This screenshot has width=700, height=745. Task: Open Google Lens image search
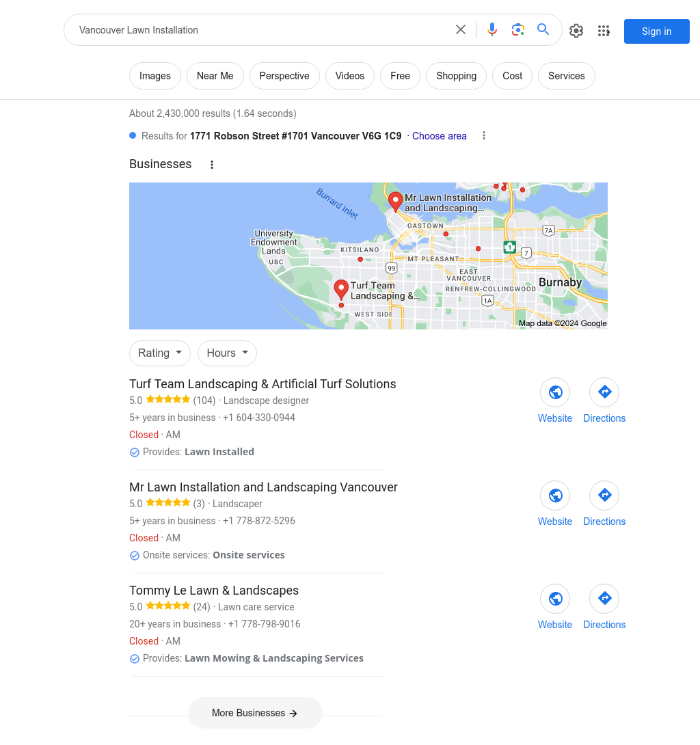tap(518, 30)
